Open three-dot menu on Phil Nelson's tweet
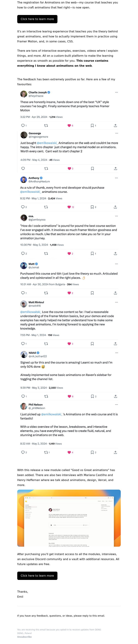Image resolution: width=138 pixels, height=644 pixels. (116, 405)
